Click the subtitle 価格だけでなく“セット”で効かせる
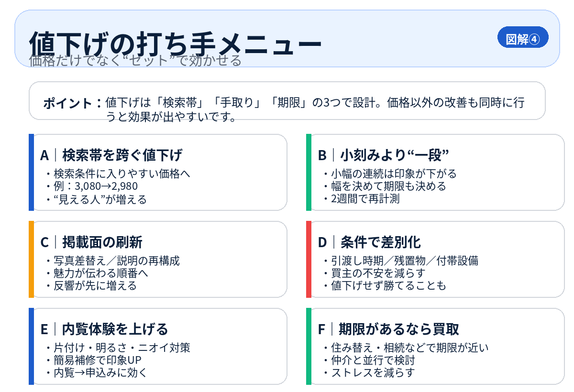This screenshot has width=574, height=392. click(x=135, y=61)
